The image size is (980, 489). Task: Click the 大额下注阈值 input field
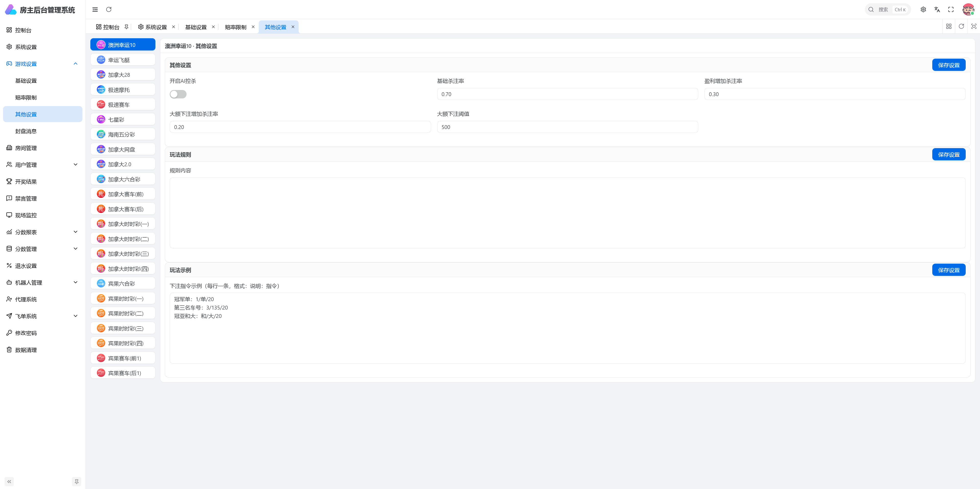[x=567, y=127]
